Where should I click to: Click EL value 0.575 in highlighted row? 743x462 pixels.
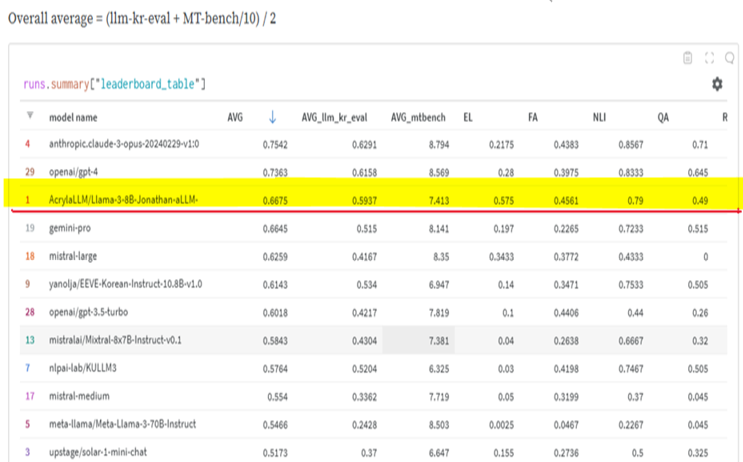coord(504,200)
